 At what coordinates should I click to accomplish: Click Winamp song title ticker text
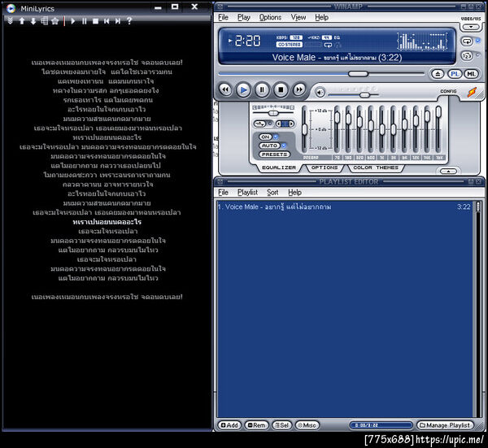coord(337,58)
